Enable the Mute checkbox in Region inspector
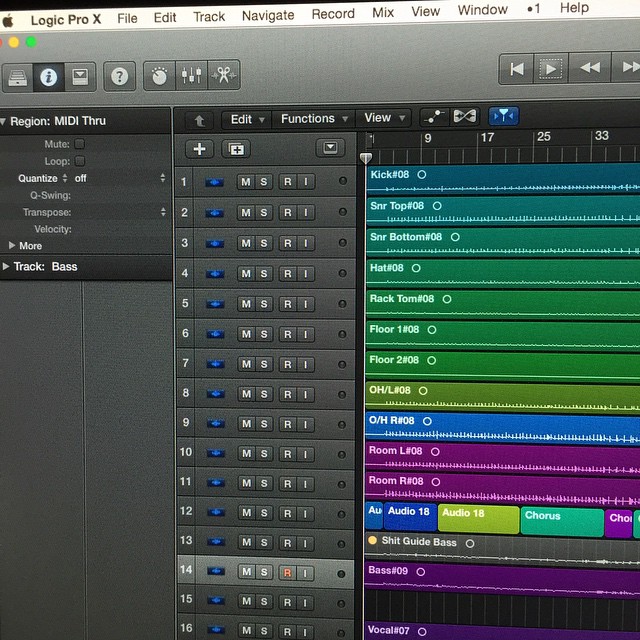640x640 pixels. pos(80,144)
